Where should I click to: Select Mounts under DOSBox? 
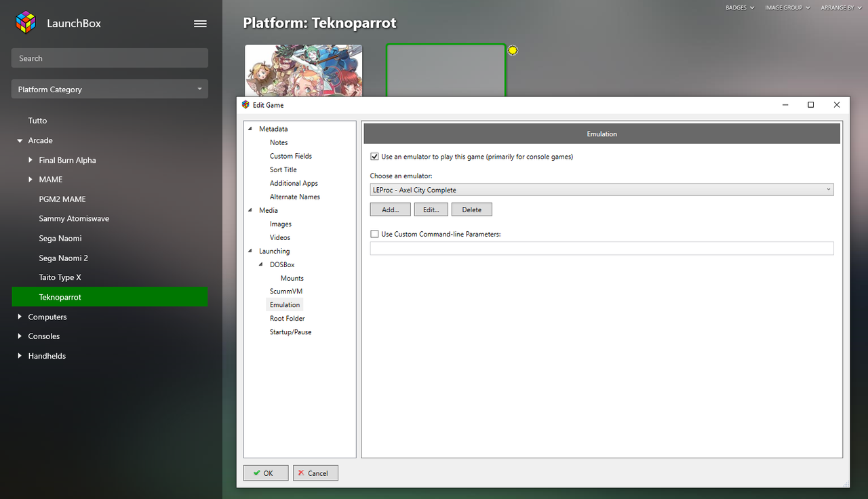292,278
